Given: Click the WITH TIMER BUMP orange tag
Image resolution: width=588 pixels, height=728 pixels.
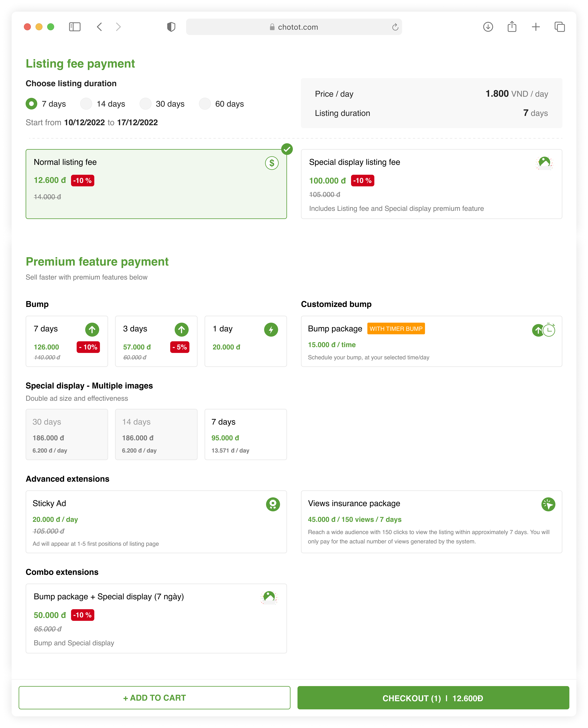Looking at the screenshot, I should 396,329.
